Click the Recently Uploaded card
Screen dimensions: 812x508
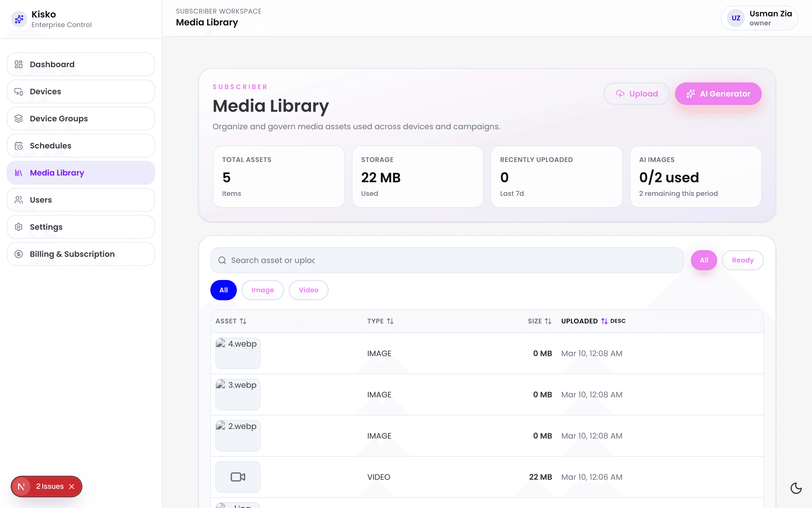coord(557,177)
